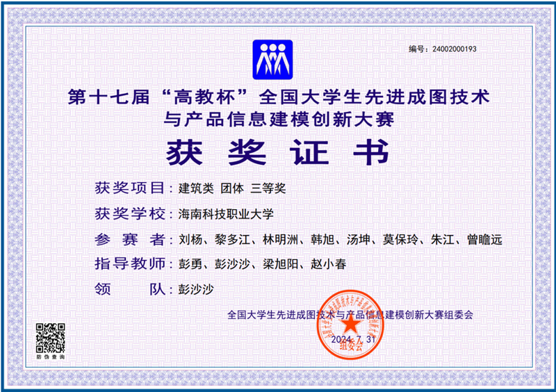This screenshot has height=392, width=556.
Task: Click the award text '建筑类 团体 三等奖'
Action: coord(232,188)
